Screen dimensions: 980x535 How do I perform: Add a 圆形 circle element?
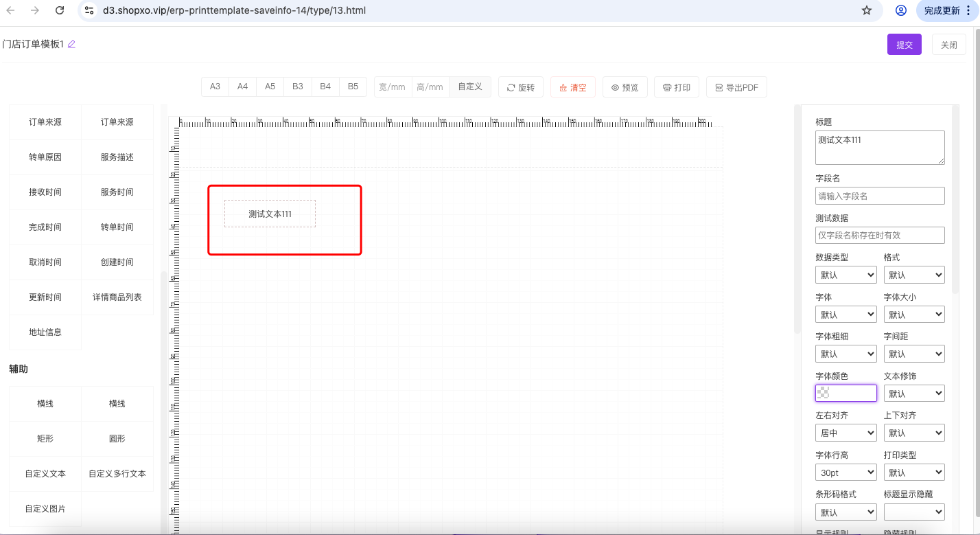[117, 439]
